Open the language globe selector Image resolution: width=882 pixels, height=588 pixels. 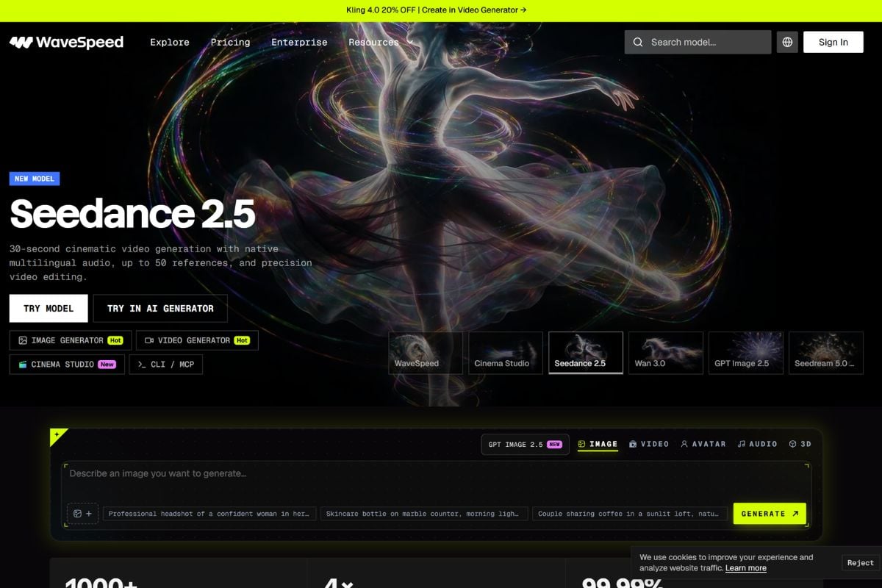(787, 42)
